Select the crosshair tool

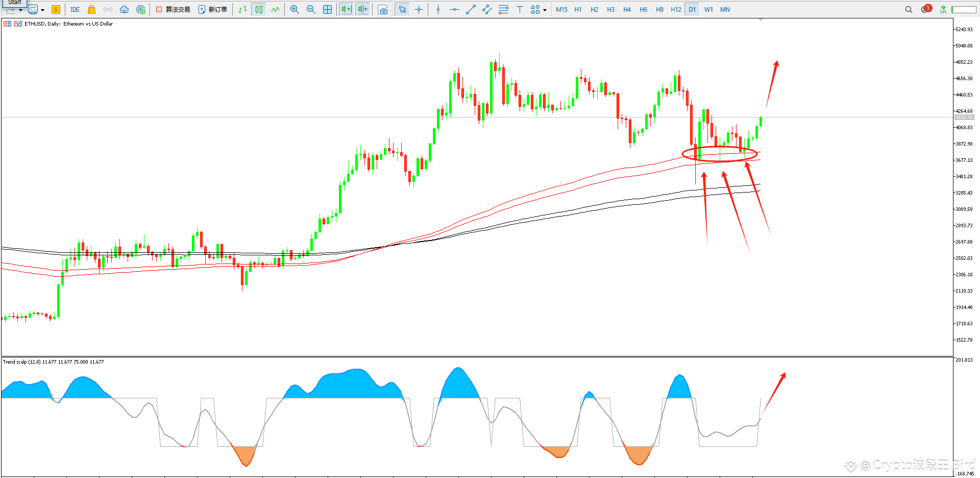tap(419, 10)
